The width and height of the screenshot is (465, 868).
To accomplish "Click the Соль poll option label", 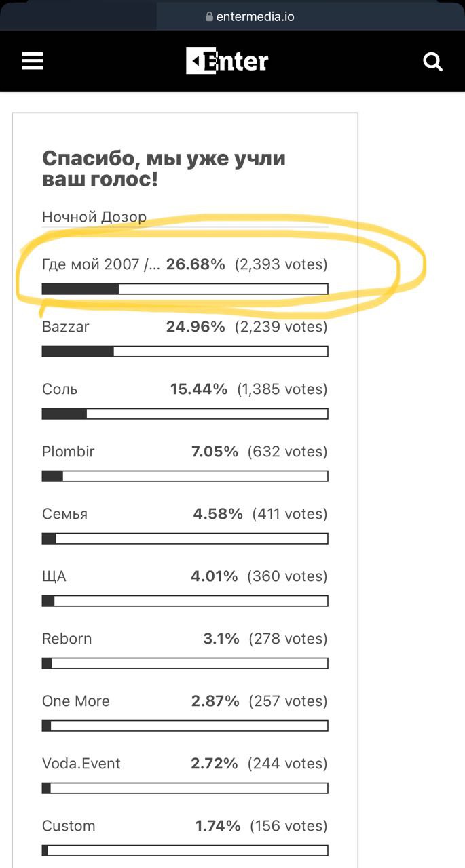I will [60, 389].
